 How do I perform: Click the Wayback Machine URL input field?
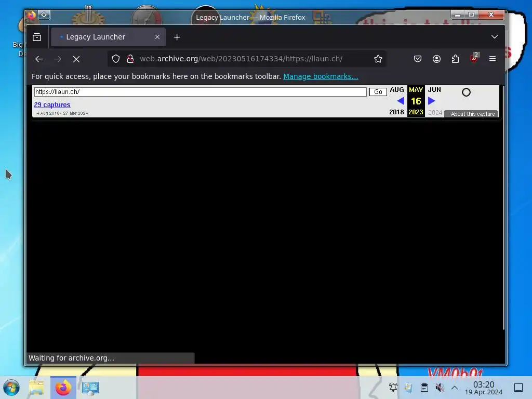tap(200, 91)
